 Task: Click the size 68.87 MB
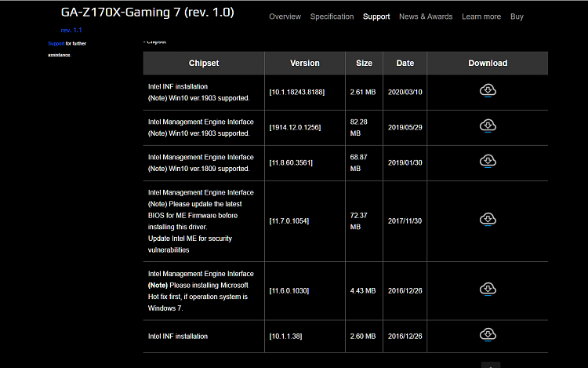coord(359,162)
